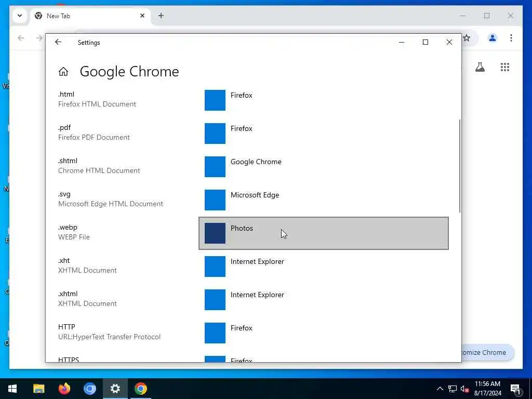Open Google apps grid in Chrome
This screenshot has height=399, width=532.
[505, 67]
